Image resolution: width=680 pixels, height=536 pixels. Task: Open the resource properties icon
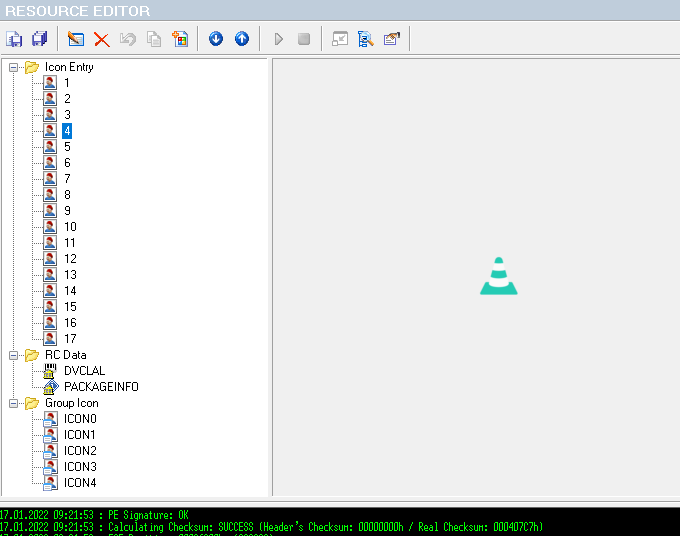coord(392,39)
